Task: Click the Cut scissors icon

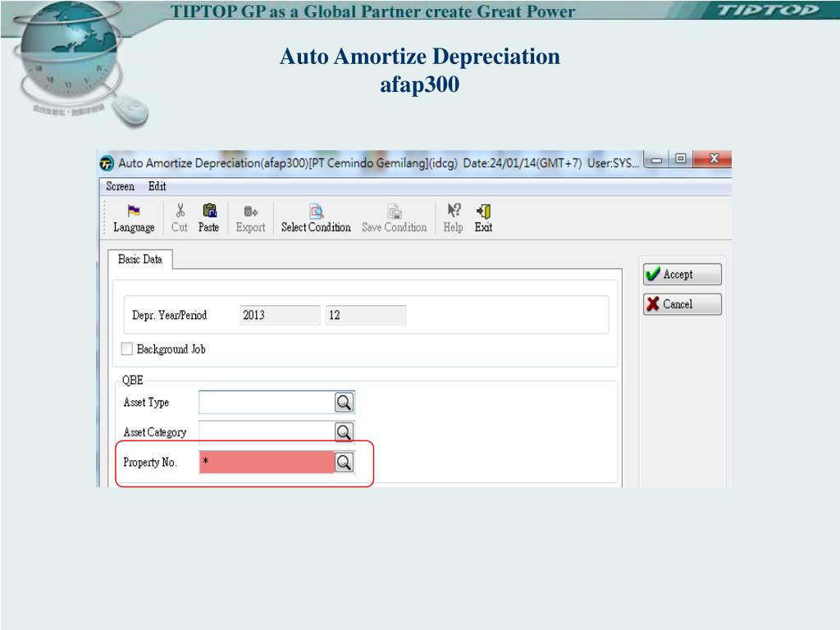Action: pos(180,211)
